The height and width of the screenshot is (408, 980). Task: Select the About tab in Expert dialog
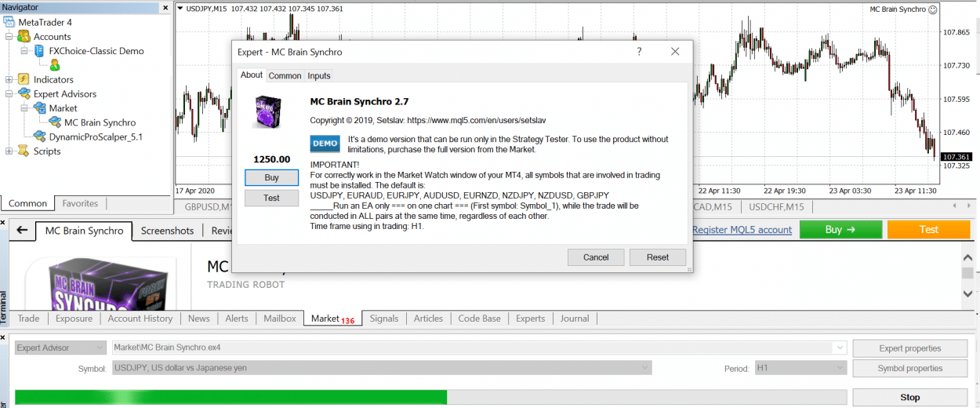(252, 75)
